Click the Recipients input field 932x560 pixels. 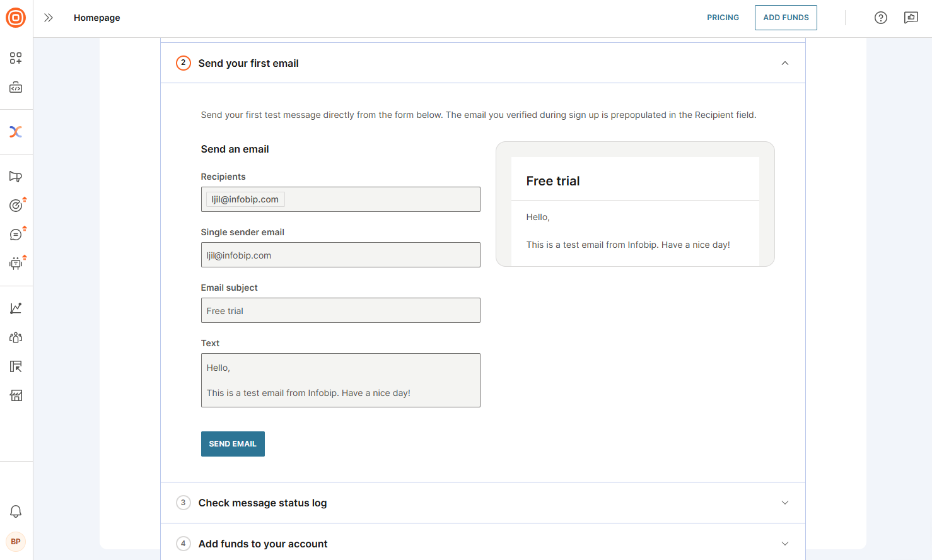pyautogui.click(x=341, y=199)
